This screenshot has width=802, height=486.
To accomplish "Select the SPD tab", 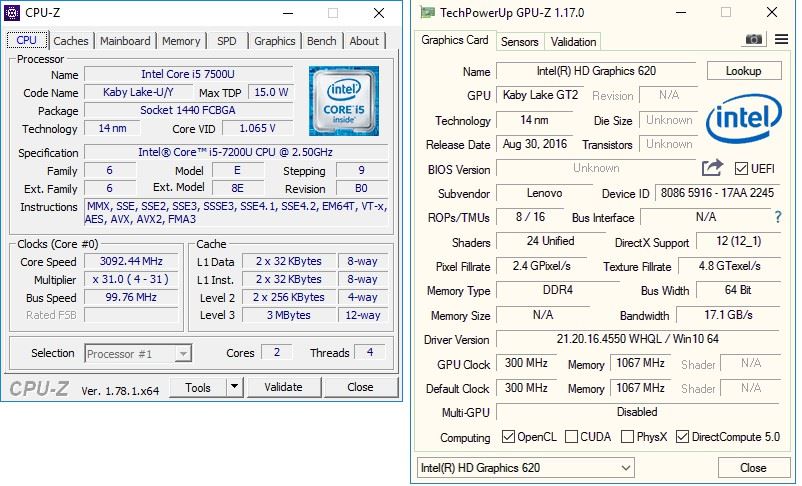I will coord(227,41).
